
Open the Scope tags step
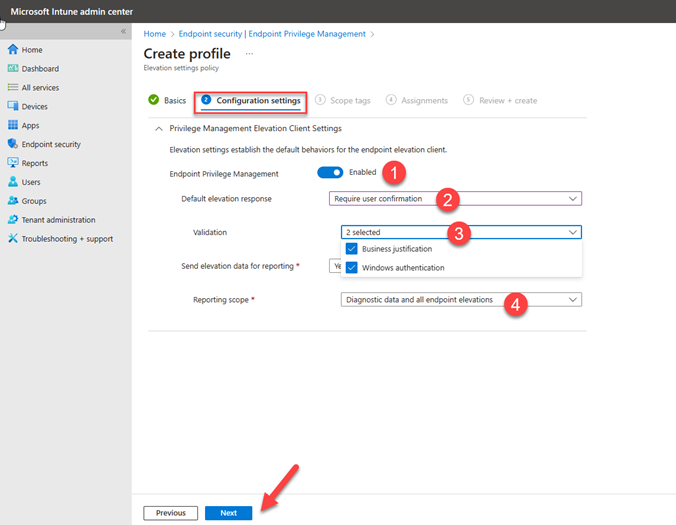[x=343, y=100]
